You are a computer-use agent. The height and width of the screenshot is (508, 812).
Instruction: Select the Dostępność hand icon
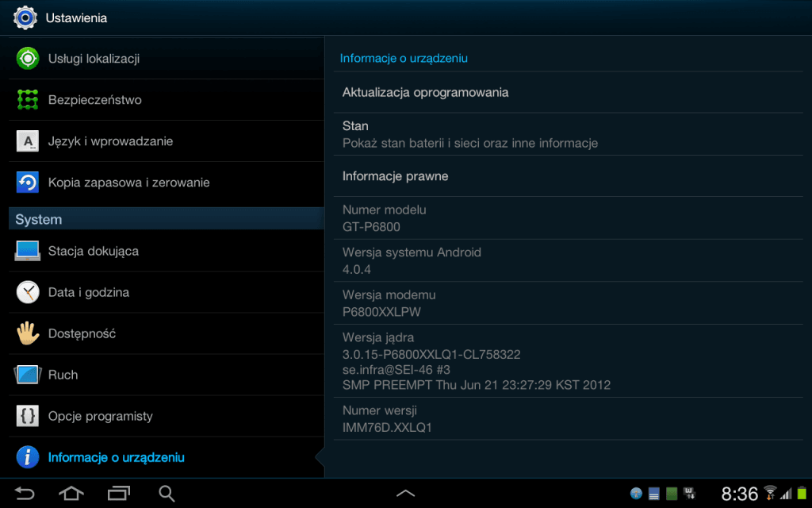[x=28, y=333]
